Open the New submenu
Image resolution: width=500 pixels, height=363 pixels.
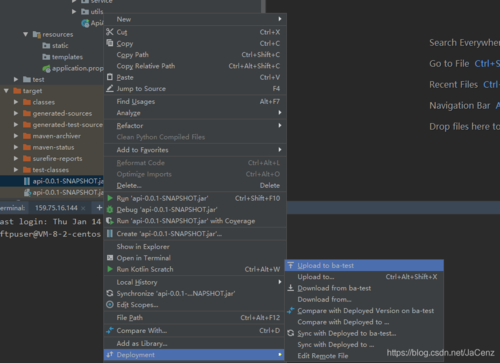[x=195, y=19]
